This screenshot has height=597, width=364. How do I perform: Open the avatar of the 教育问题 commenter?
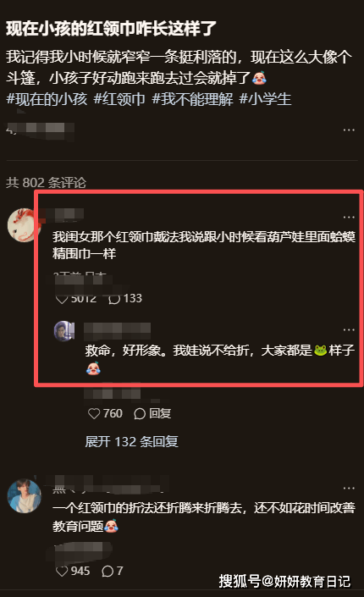(x=25, y=495)
